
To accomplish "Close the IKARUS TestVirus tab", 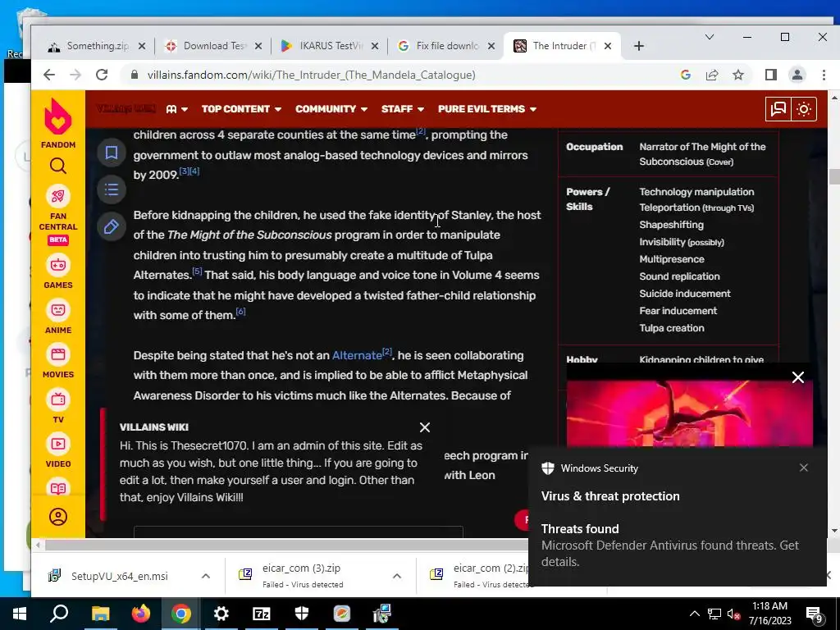I will [x=375, y=46].
